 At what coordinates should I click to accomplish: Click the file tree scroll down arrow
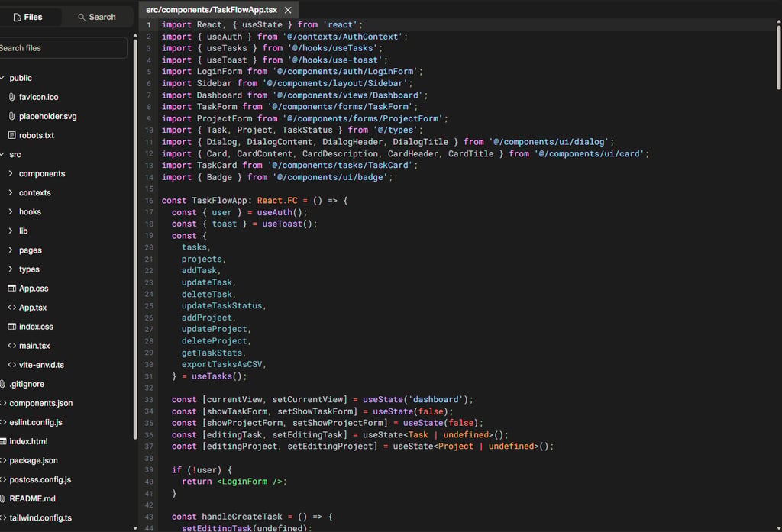coord(135,528)
